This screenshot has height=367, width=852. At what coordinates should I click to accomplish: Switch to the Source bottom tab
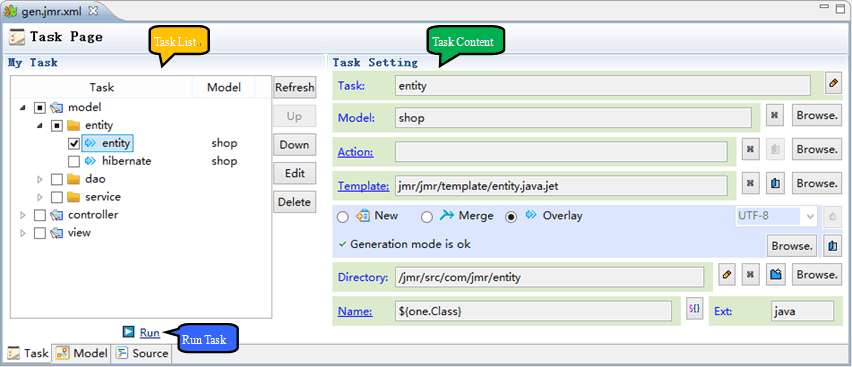(x=142, y=353)
